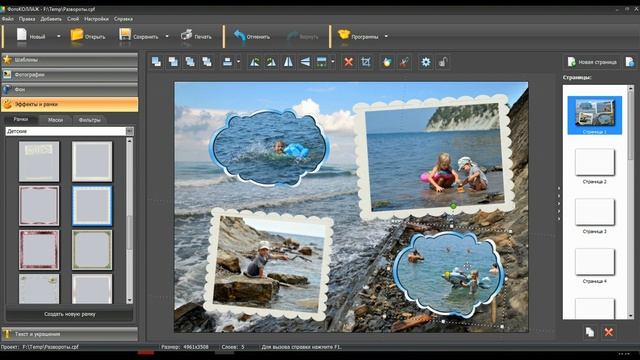This screenshot has width=640, height=360.
Task: Switch to the Маски tab
Action: click(x=55, y=120)
